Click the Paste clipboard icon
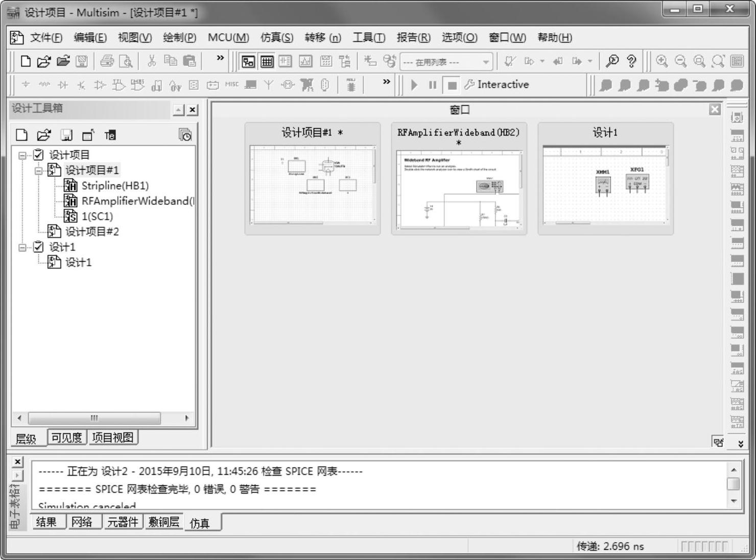Screen dimensions: 756x560 [x=189, y=61]
